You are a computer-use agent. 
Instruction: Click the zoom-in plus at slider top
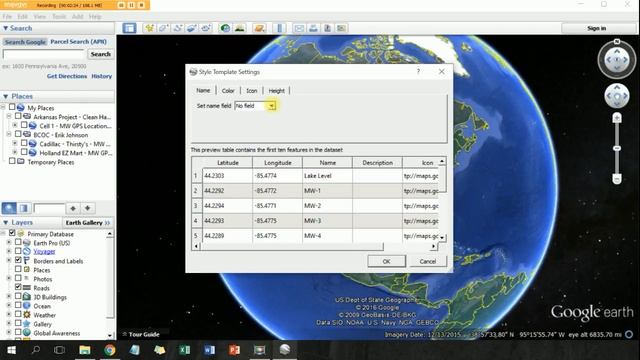[617, 118]
